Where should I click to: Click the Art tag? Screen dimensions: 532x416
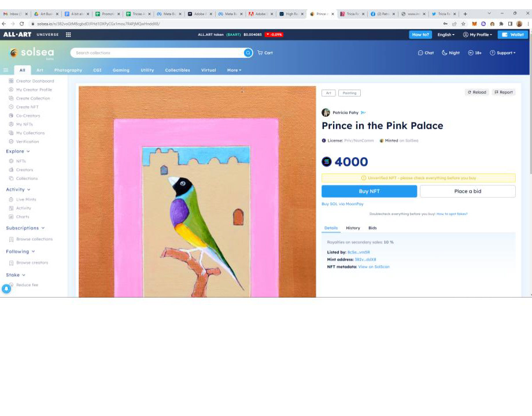[x=328, y=93]
